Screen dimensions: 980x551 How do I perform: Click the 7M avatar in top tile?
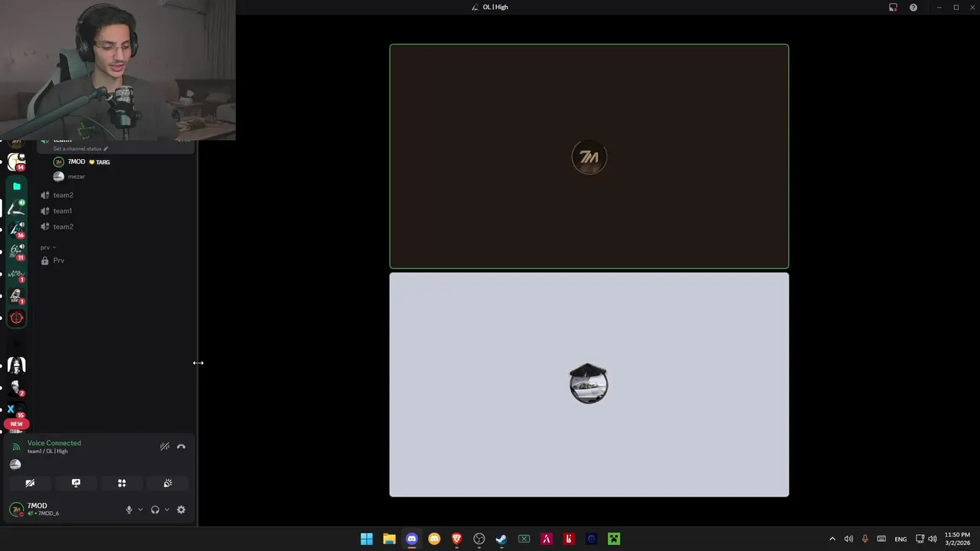[x=589, y=157]
